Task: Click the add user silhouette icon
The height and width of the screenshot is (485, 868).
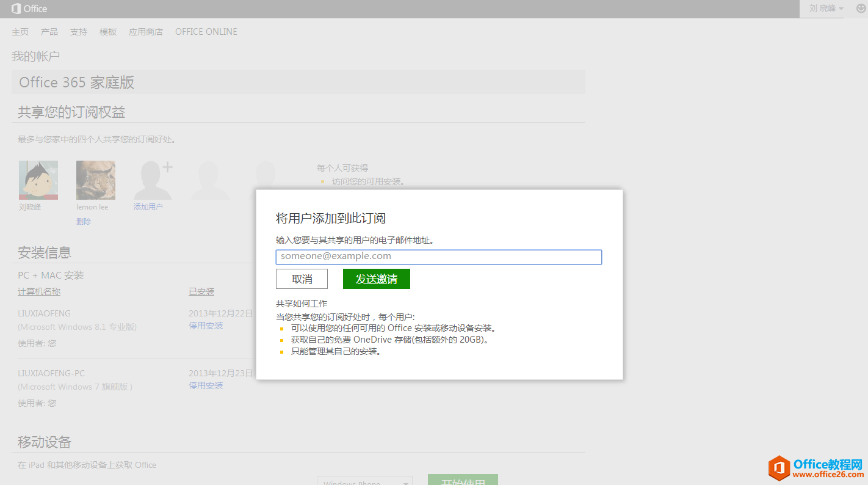Action: [x=153, y=180]
